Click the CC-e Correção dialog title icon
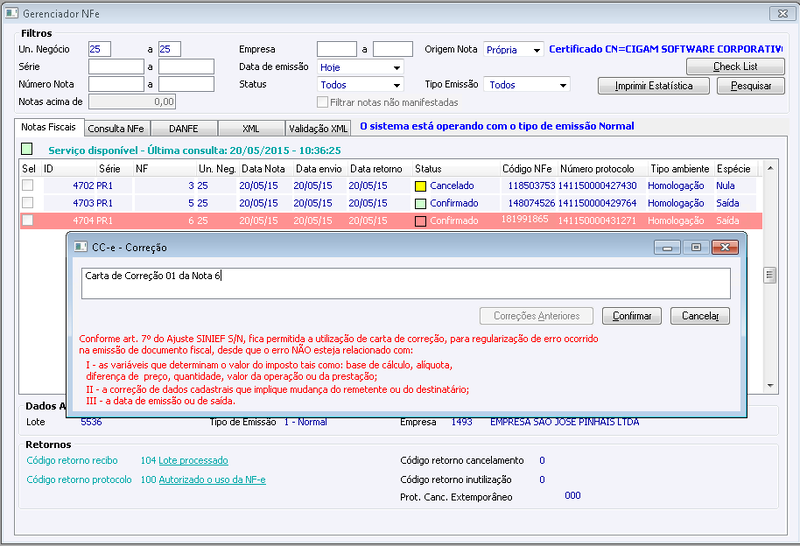 pyautogui.click(x=81, y=247)
